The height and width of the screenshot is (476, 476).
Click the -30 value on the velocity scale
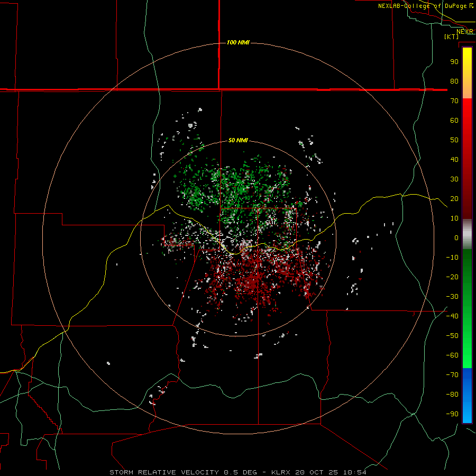click(452, 297)
